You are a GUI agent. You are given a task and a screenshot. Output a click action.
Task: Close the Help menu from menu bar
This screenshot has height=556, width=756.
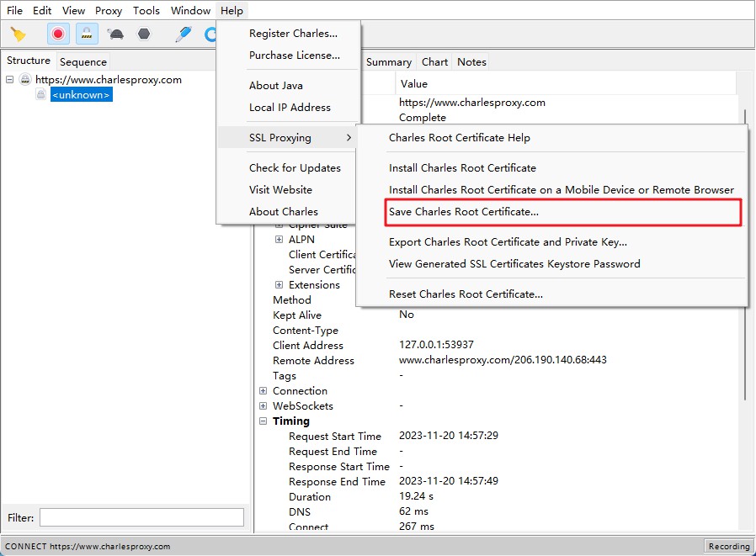coord(232,11)
